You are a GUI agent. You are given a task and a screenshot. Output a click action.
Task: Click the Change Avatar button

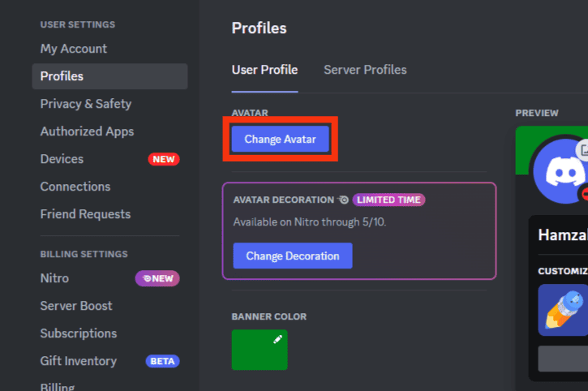click(280, 140)
